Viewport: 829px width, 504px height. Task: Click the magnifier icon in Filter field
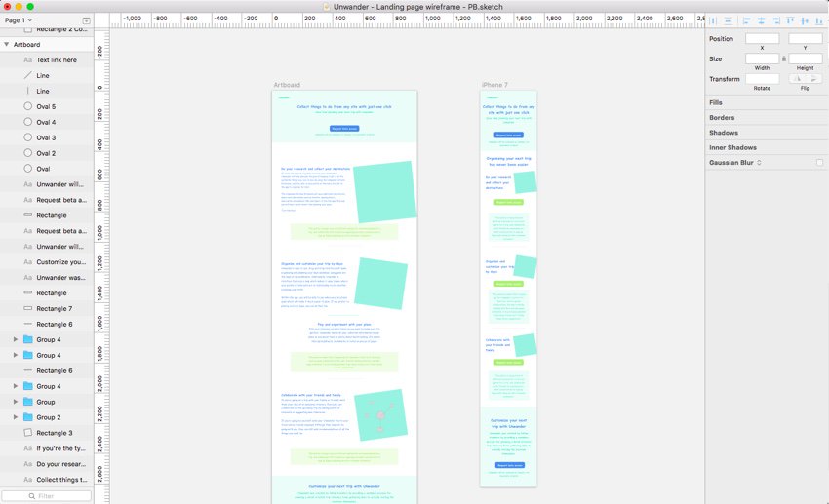(x=32, y=496)
